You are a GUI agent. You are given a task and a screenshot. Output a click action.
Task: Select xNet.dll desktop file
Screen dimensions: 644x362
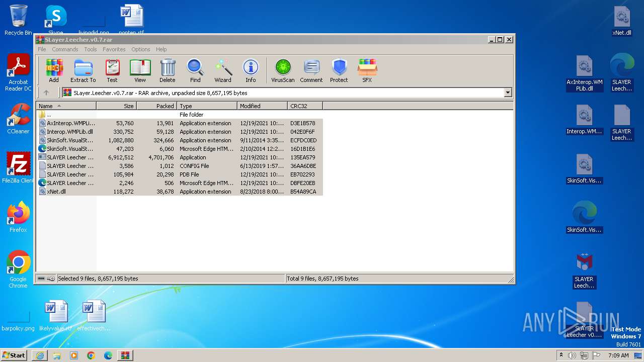pos(622,21)
